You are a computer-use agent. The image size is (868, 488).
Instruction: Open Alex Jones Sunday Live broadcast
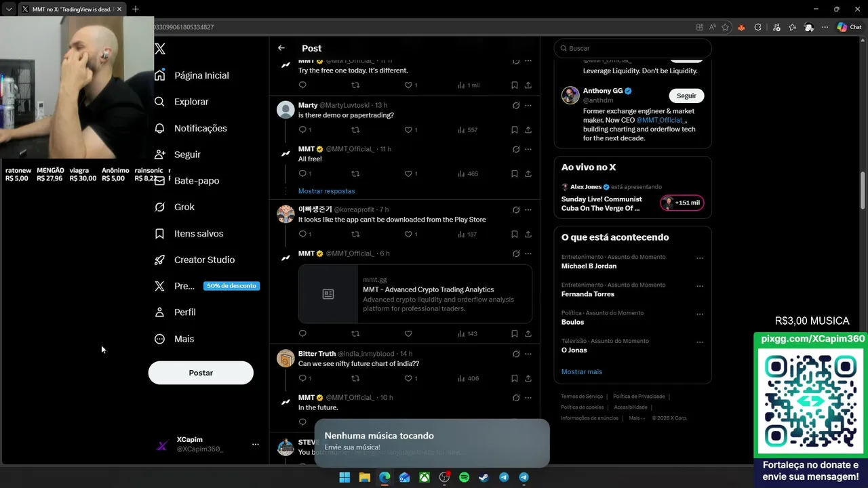pyautogui.click(x=633, y=198)
